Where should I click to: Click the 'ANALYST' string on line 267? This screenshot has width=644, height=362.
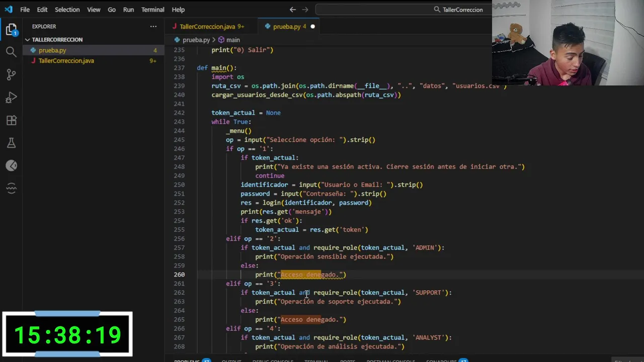point(429,337)
